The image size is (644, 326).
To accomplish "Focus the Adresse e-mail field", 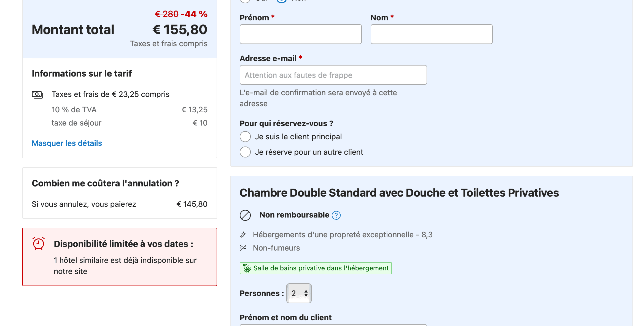I will [x=333, y=75].
